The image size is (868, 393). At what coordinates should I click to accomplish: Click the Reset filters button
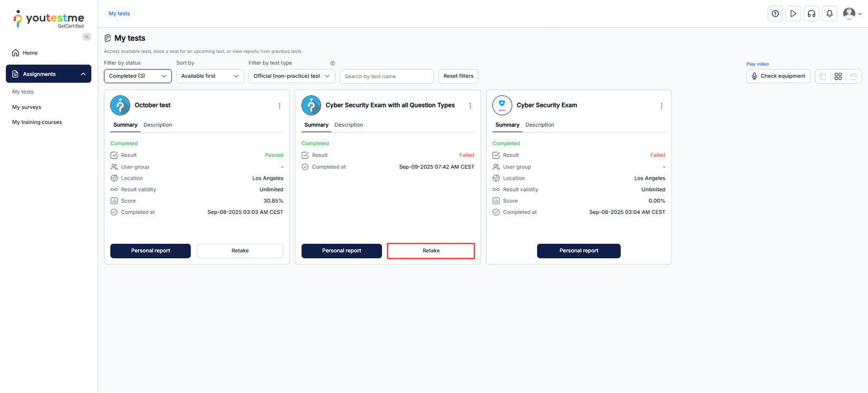tap(458, 76)
